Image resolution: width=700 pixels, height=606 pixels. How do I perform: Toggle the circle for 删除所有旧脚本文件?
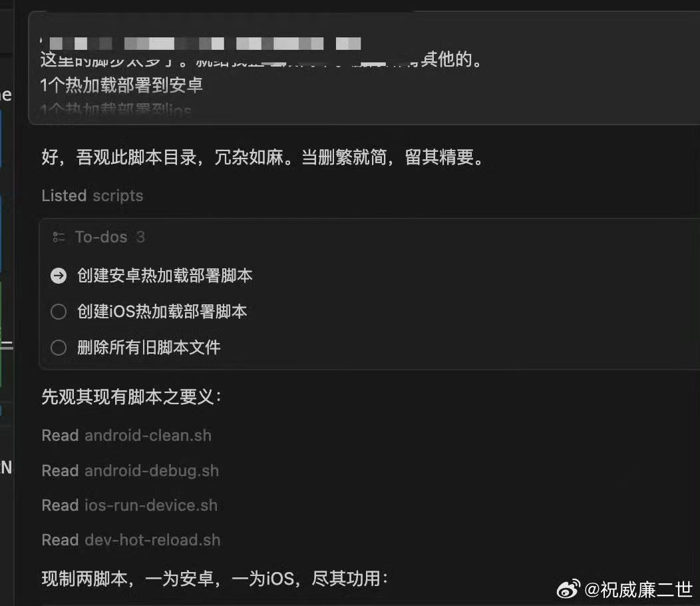(x=59, y=347)
